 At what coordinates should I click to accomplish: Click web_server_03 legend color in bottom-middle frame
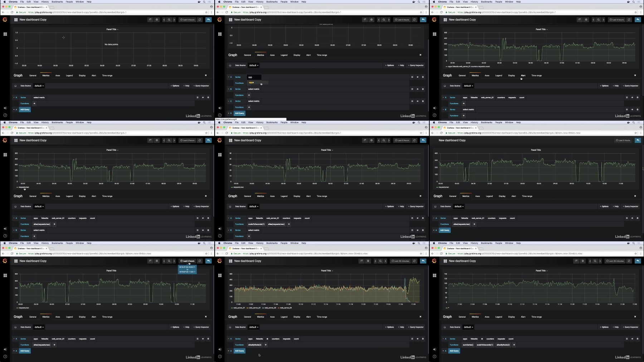tap(263, 308)
